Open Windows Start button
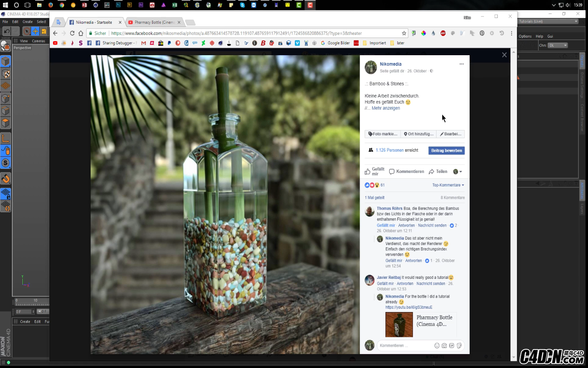588x368 pixels. (5, 5)
